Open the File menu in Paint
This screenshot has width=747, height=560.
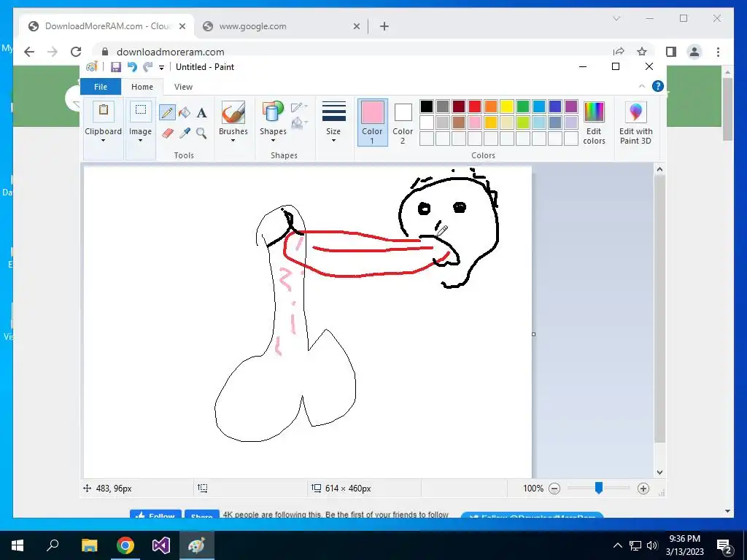click(x=101, y=87)
